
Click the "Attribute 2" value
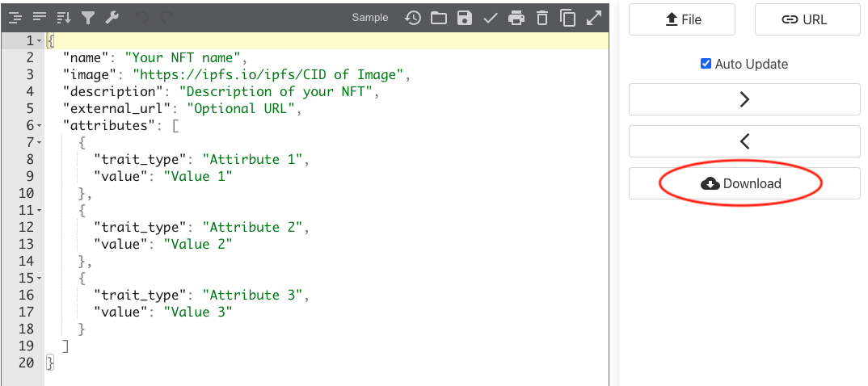click(253, 227)
